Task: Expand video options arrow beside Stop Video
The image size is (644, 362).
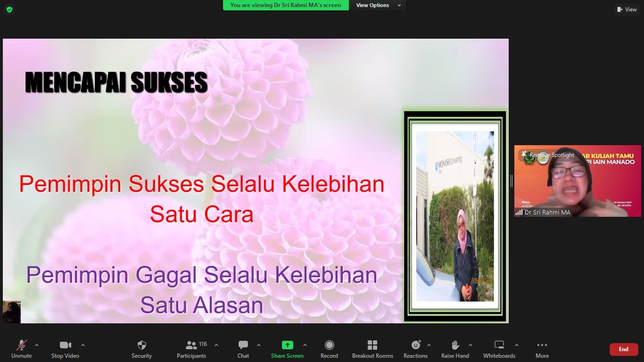Action: coord(83,345)
